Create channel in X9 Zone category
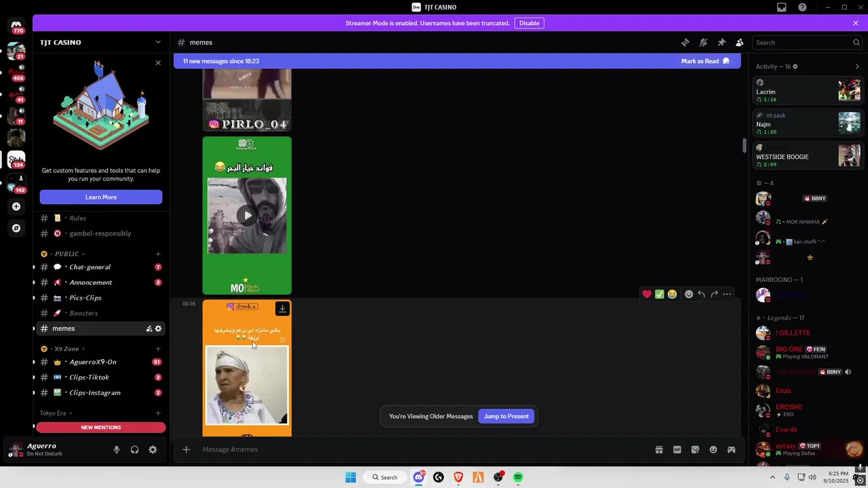 pyautogui.click(x=158, y=349)
